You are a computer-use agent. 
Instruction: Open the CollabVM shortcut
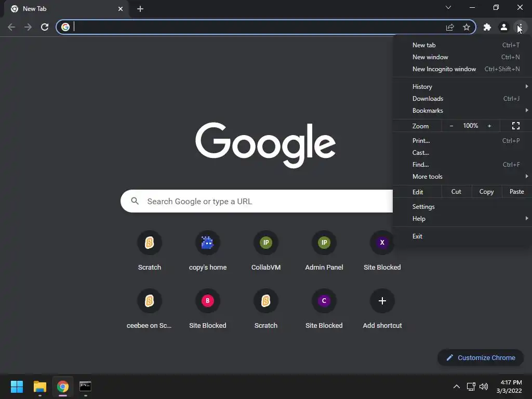(x=266, y=250)
